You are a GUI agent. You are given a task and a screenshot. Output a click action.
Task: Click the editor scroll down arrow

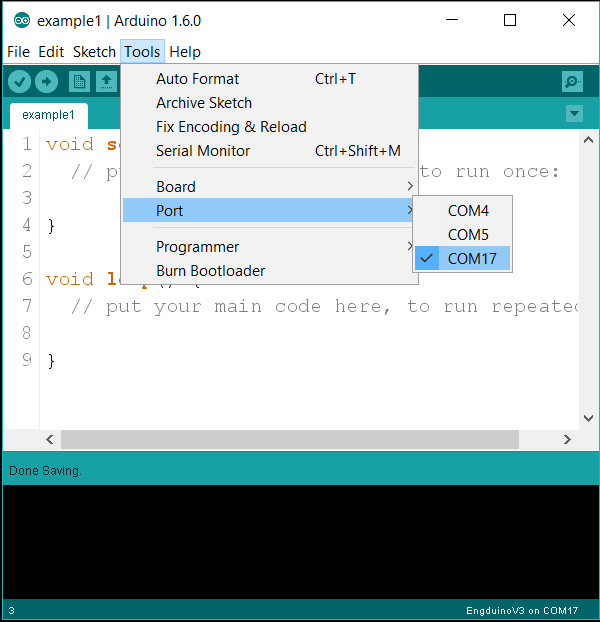pos(589,418)
